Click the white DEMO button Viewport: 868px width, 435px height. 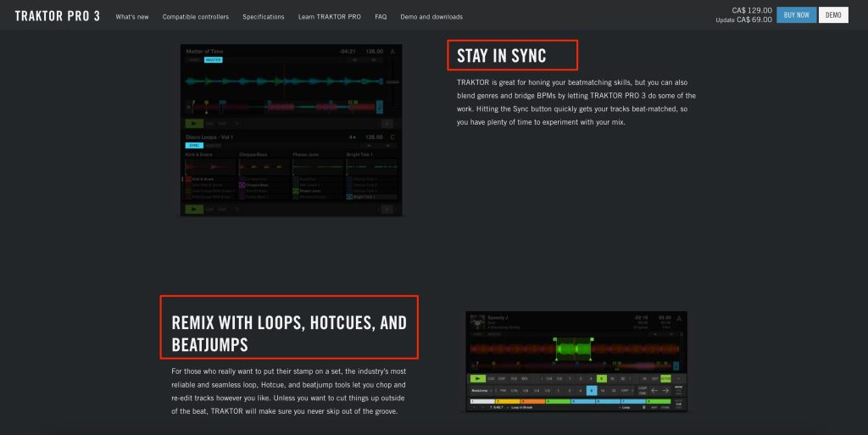click(833, 15)
